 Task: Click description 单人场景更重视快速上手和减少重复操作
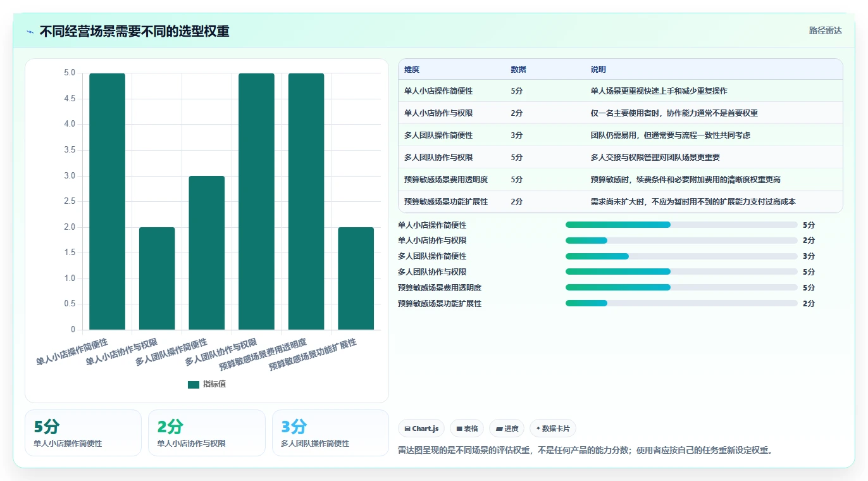(659, 91)
